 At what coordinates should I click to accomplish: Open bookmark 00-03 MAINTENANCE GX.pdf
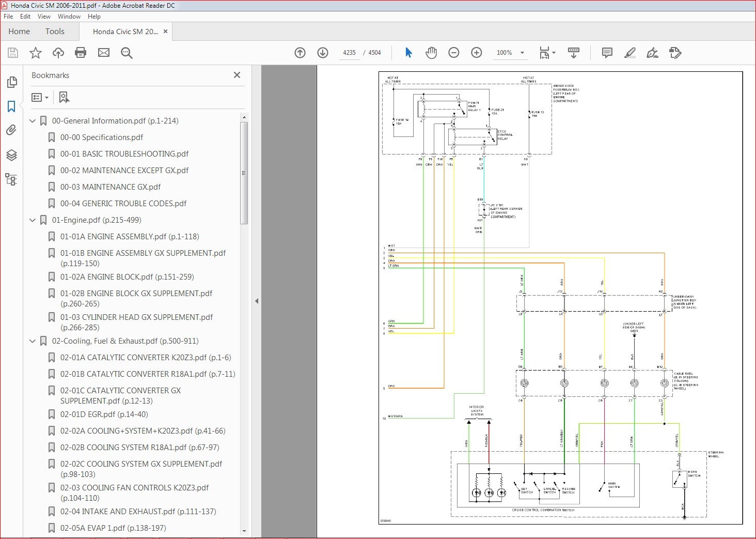click(111, 187)
